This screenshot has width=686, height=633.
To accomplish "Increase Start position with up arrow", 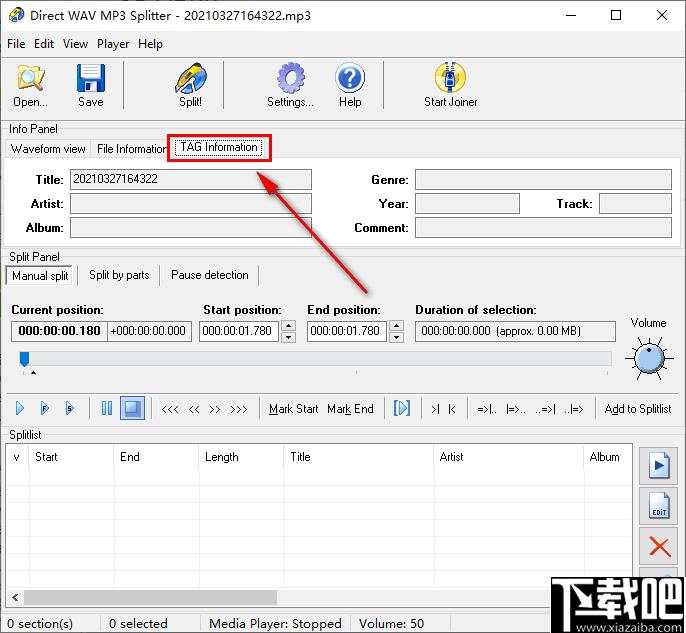I will tap(288, 326).
